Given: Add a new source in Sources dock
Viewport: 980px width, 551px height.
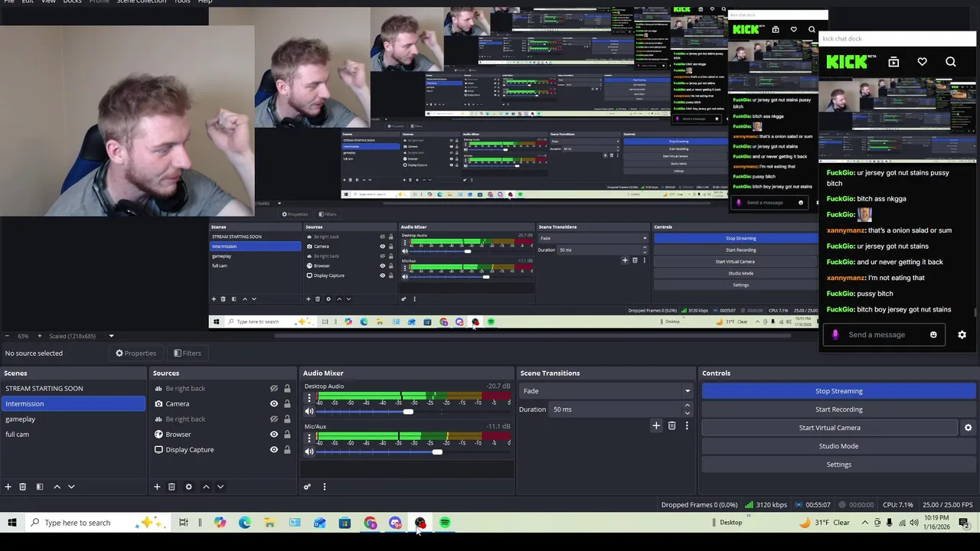Looking at the screenshot, I should [x=157, y=487].
